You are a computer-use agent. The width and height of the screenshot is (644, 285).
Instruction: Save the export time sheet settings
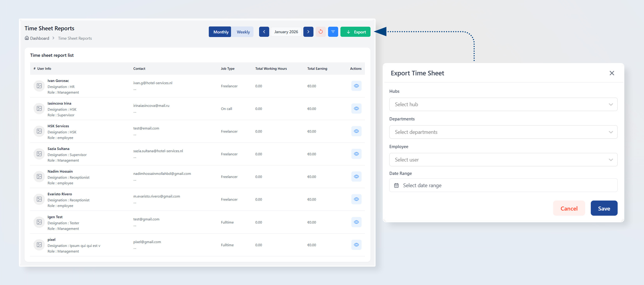point(604,208)
